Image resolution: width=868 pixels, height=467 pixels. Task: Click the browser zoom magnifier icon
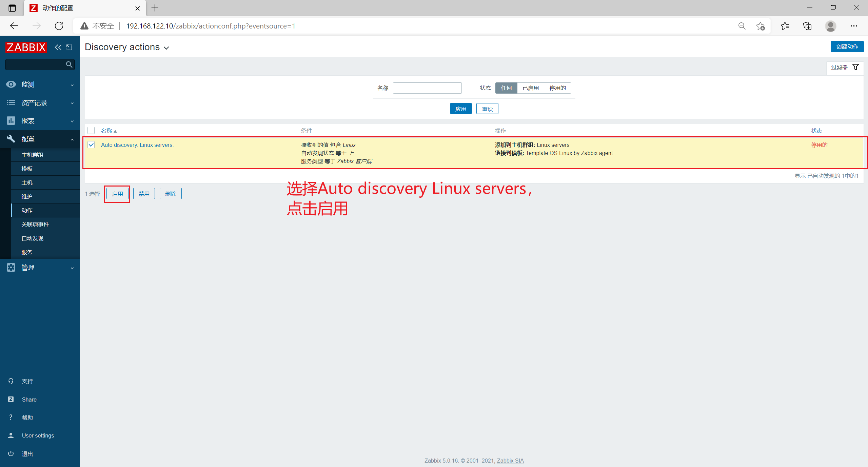pos(742,26)
